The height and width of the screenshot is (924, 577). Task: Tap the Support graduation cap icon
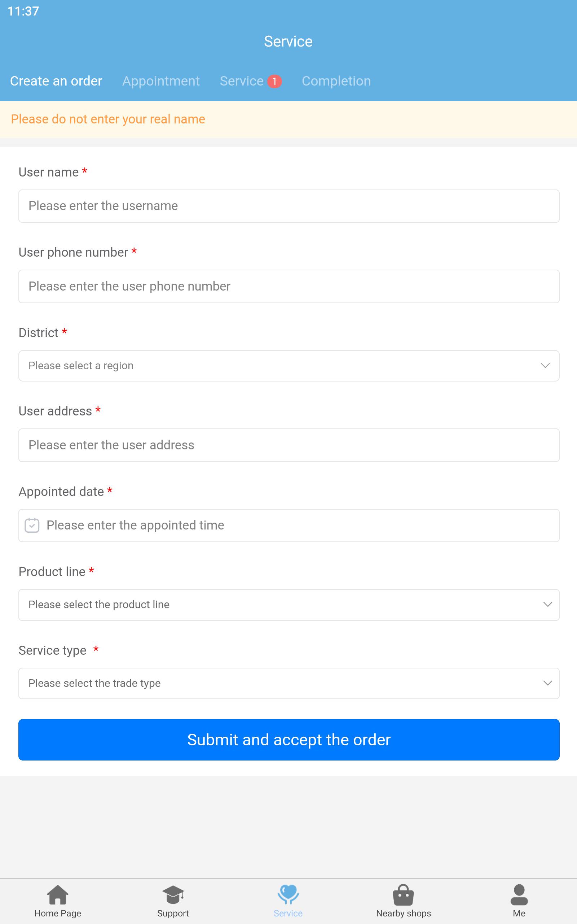tap(173, 895)
